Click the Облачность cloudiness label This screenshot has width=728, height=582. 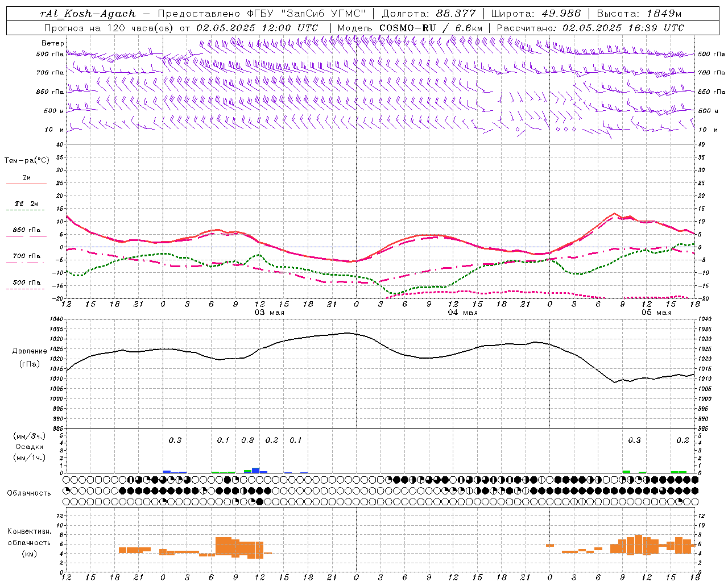coord(29,493)
